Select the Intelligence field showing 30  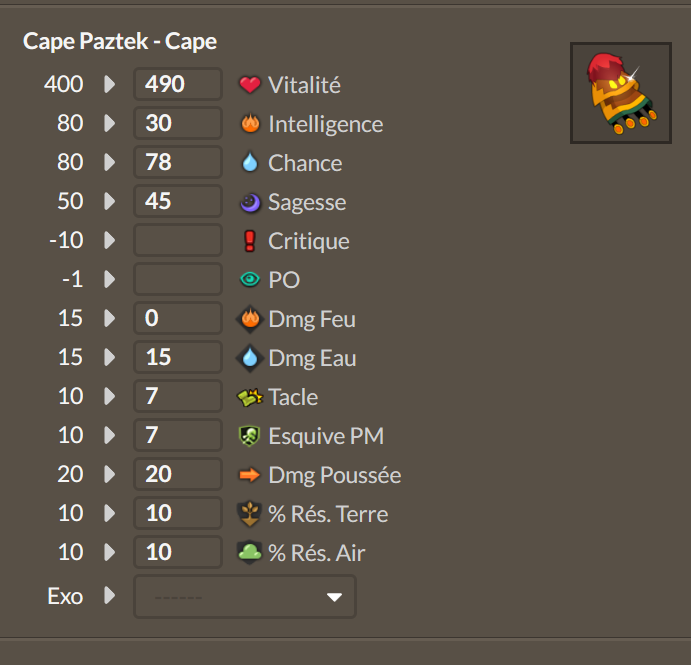click(178, 123)
